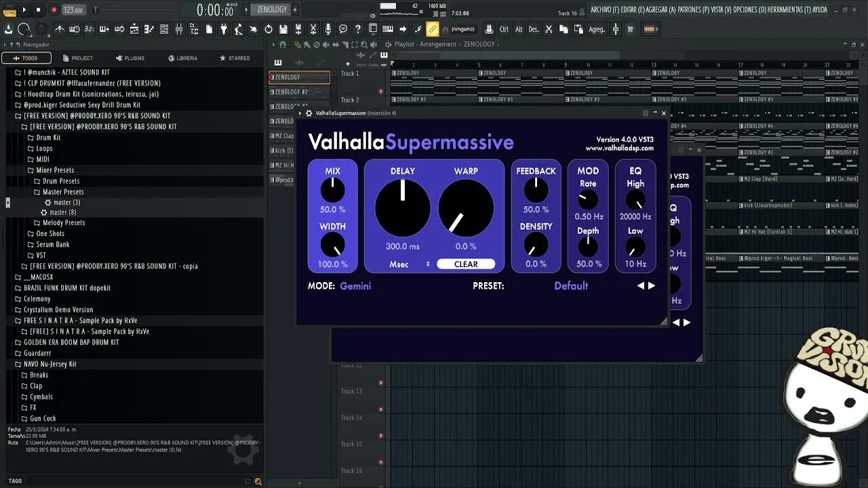
Task: Click the MIX knob in Valhalla Supermassive
Action: 332,190
